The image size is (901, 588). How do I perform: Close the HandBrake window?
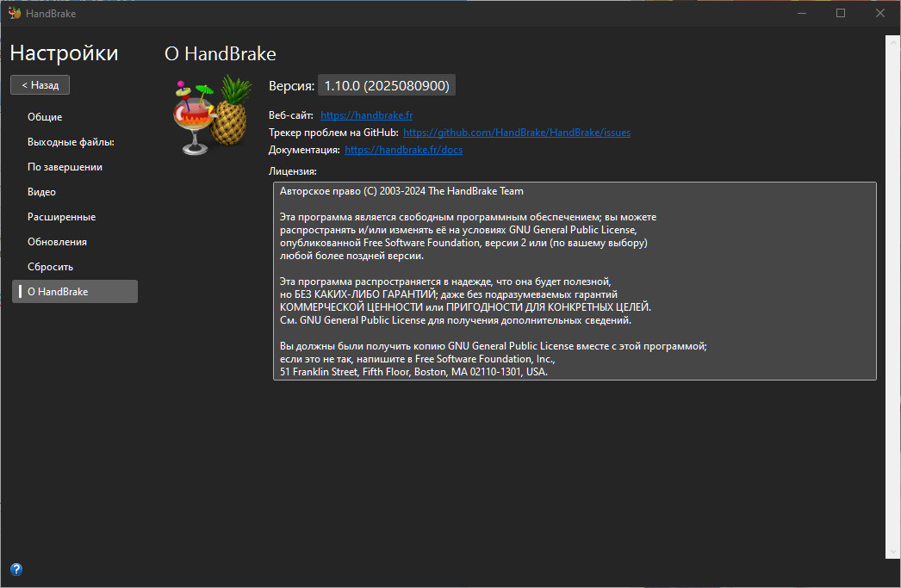879,13
